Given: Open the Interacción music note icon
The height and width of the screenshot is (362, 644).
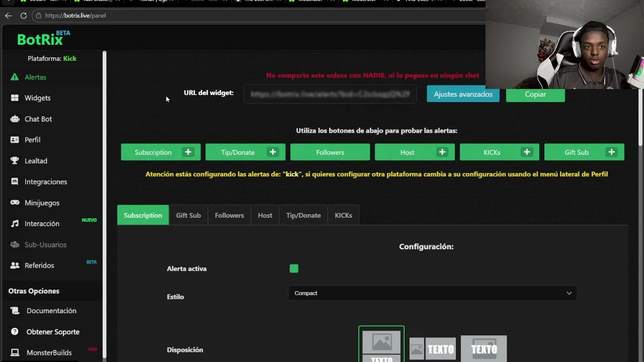Looking at the screenshot, I should pos(15,224).
